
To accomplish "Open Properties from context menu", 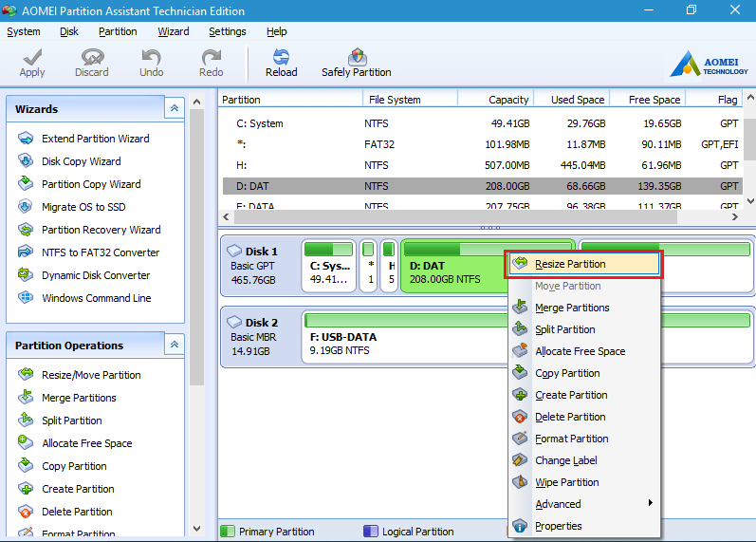I will click(584, 526).
